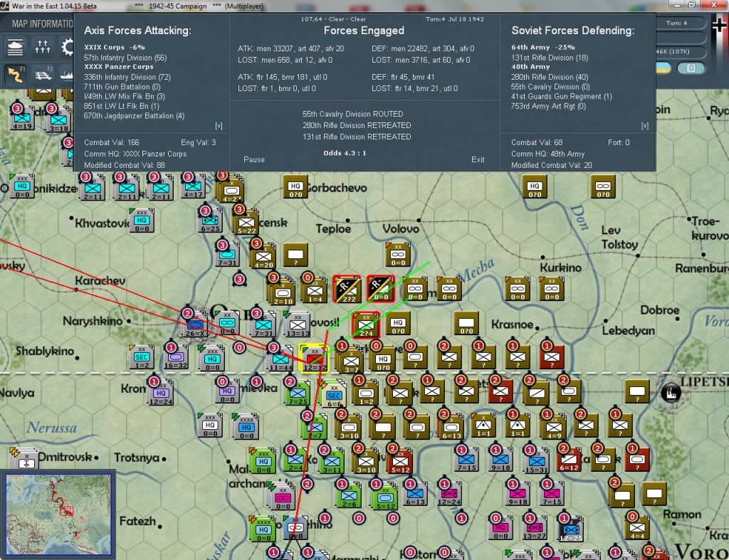Select the rail repair unit at Dmitrovsk
The image size is (729, 560).
[x=24, y=459]
